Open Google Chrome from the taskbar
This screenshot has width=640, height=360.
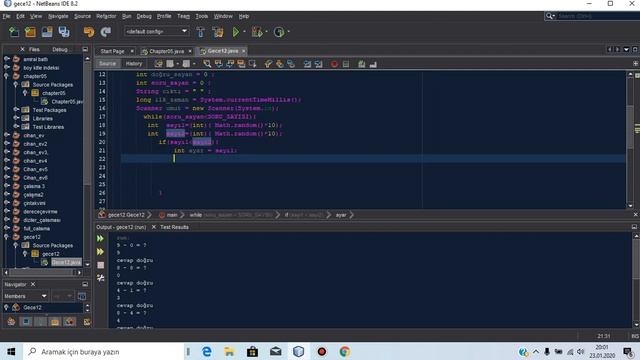[344, 351]
